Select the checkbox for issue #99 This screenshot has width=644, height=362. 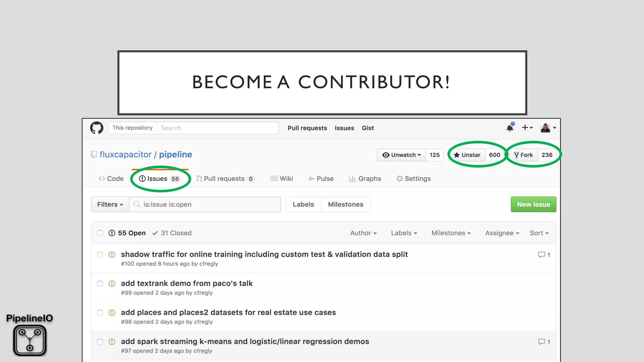point(100,284)
